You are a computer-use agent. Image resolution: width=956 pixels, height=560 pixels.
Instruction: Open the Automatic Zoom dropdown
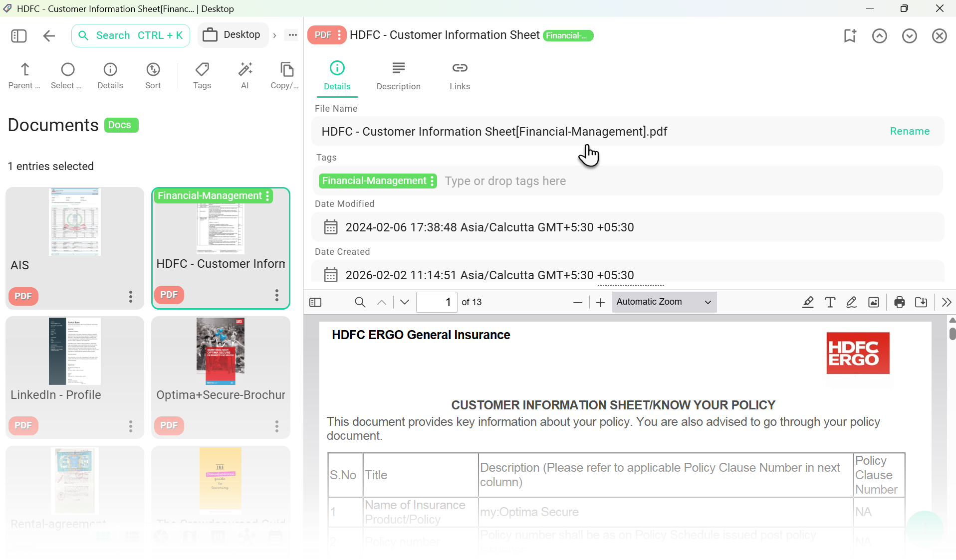click(664, 302)
